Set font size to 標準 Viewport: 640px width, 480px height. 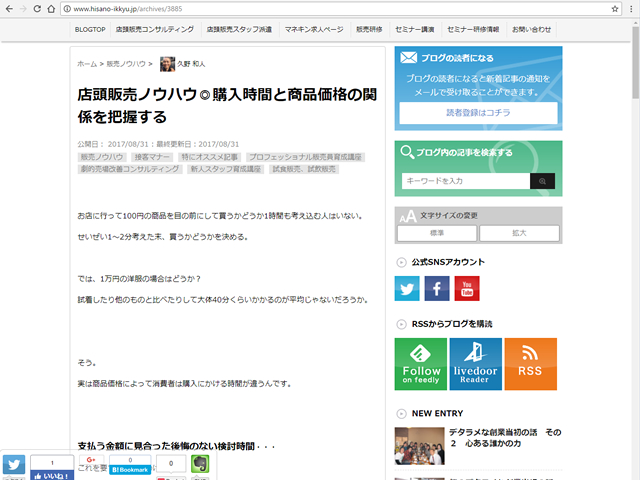click(x=437, y=232)
